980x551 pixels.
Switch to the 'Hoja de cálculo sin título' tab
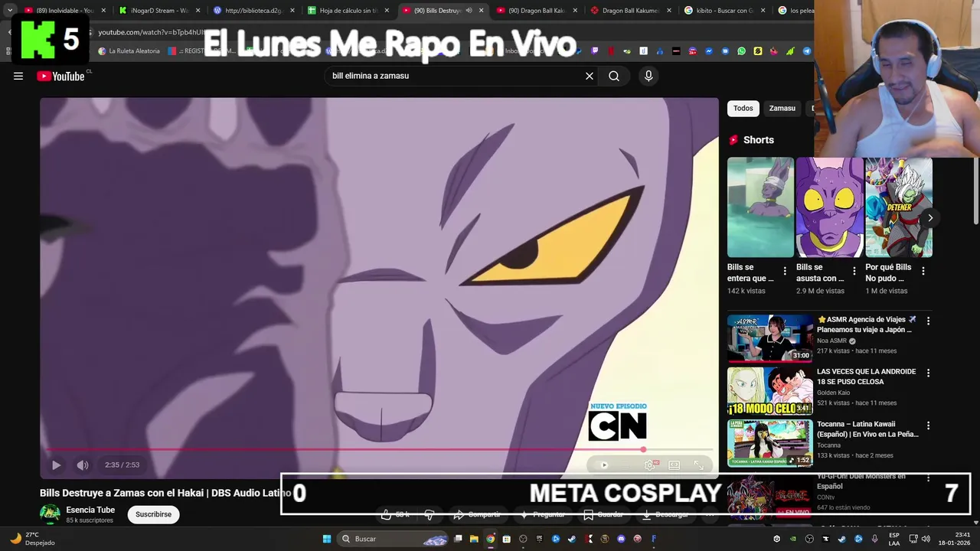(x=348, y=11)
